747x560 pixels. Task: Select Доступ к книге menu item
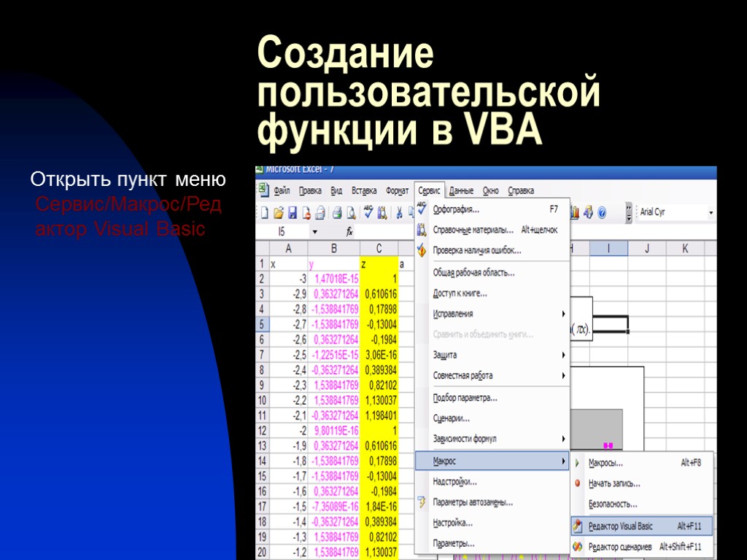click(x=492, y=293)
